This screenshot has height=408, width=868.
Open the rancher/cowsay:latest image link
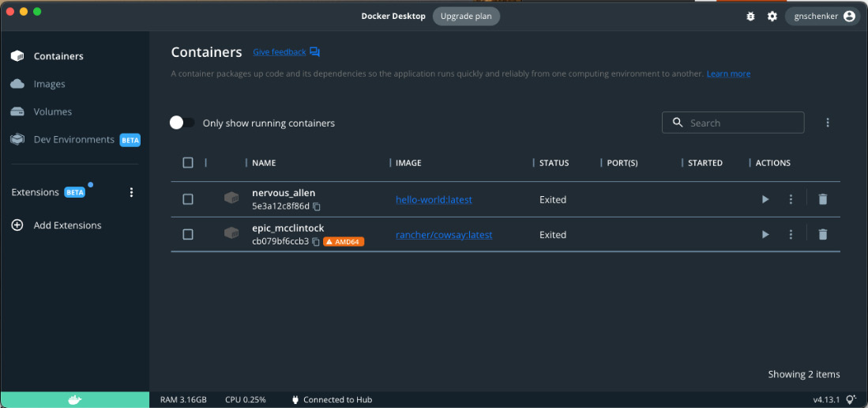(444, 235)
